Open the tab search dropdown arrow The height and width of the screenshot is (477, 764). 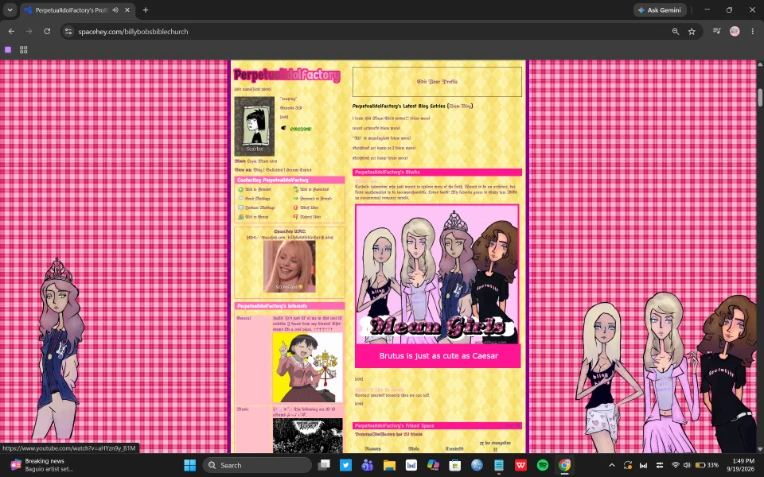point(10,10)
